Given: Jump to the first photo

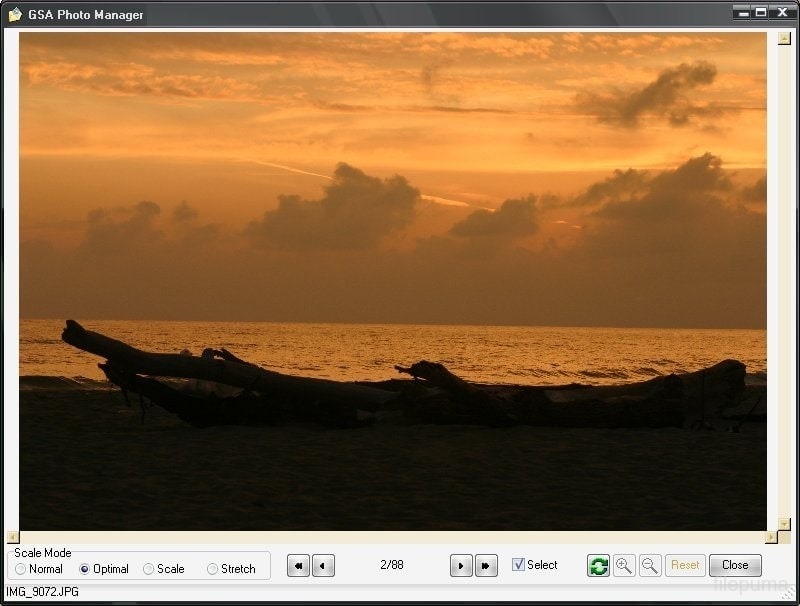Looking at the screenshot, I should (x=298, y=566).
